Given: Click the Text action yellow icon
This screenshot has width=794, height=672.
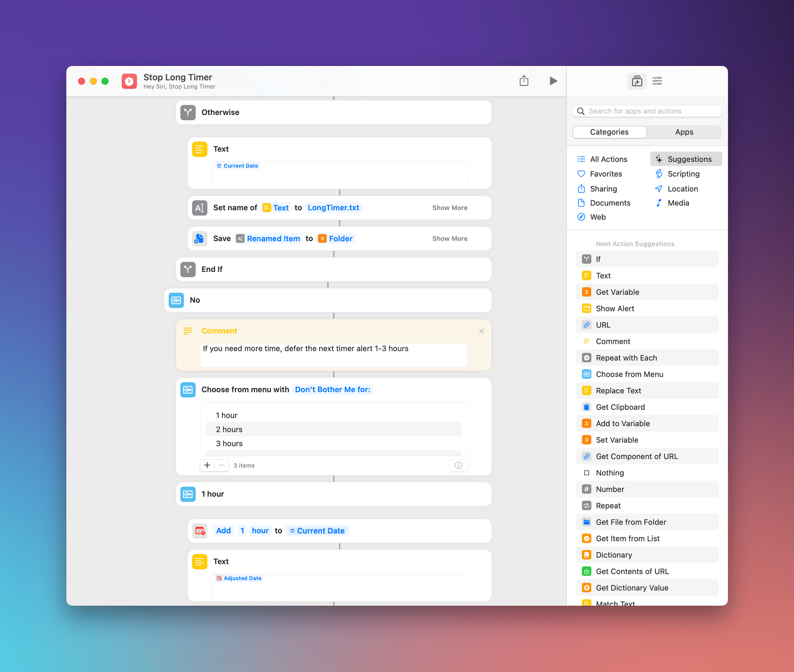Looking at the screenshot, I should click(200, 148).
